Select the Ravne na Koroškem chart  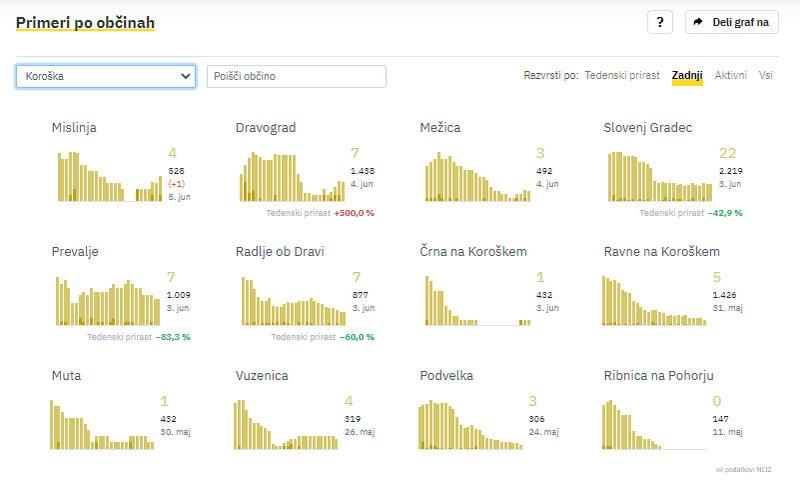point(661,301)
